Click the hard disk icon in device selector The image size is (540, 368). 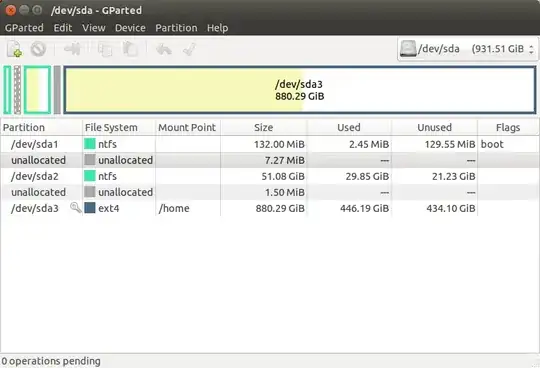coord(408,49)
